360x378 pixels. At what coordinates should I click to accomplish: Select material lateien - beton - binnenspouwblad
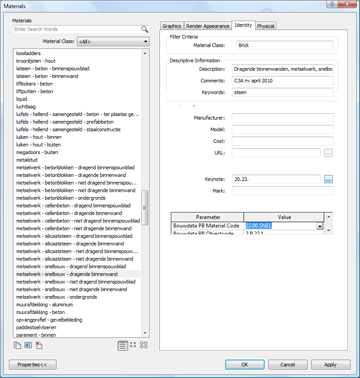tap(53, 69)
